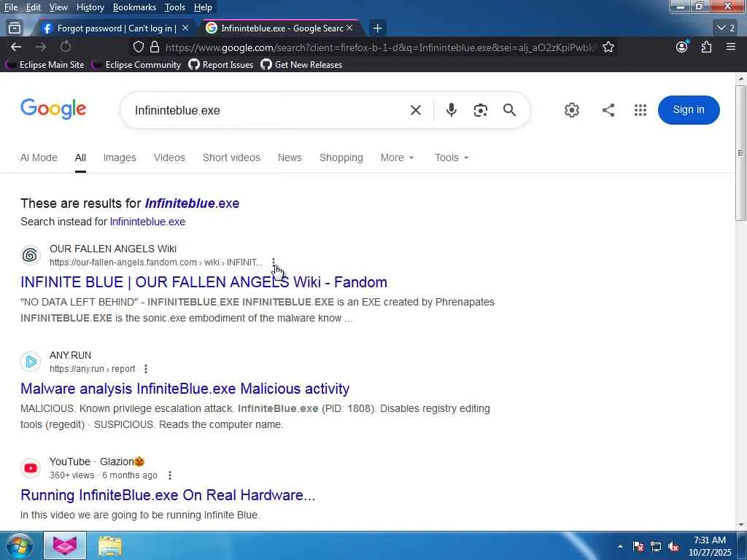Click the OUR FALLEN ANGELS Wiki favicon
747x560 pixels.
[31, 255]
